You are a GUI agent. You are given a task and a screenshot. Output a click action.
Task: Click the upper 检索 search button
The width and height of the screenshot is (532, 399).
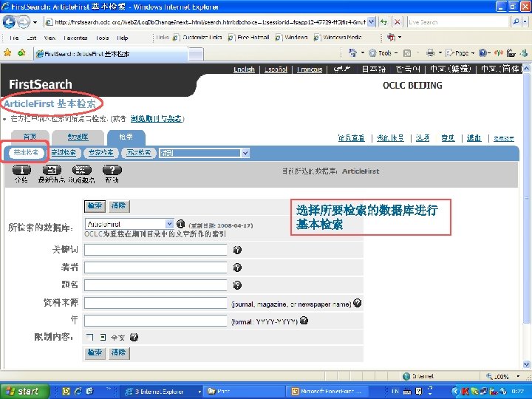[x=95, y=206]
